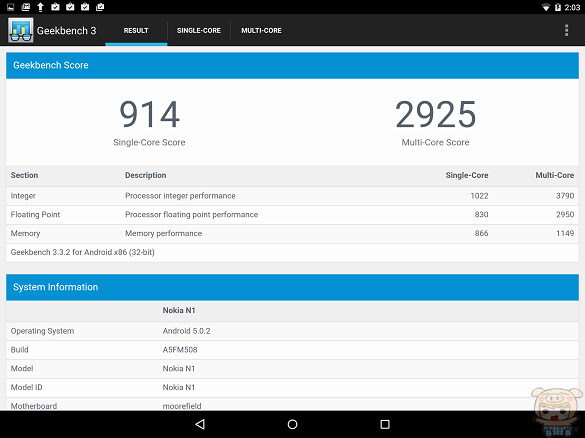
Task: Tap the Single-Core Score label
Action: (x=149, y=142)
